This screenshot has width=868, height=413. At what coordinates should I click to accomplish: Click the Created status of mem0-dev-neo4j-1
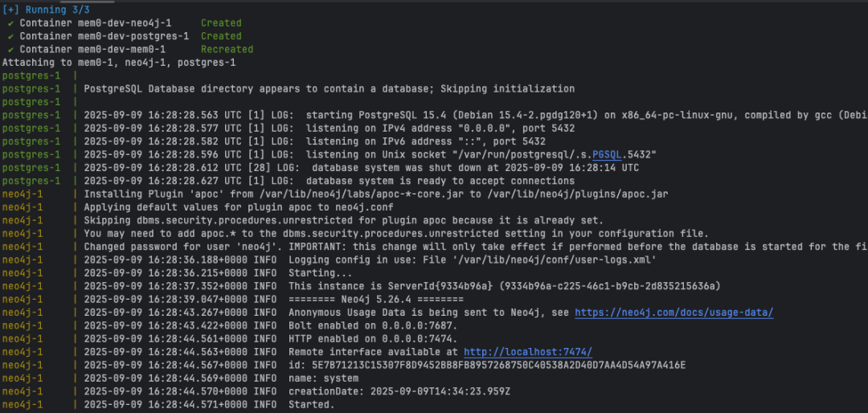(x=221, y=23)
